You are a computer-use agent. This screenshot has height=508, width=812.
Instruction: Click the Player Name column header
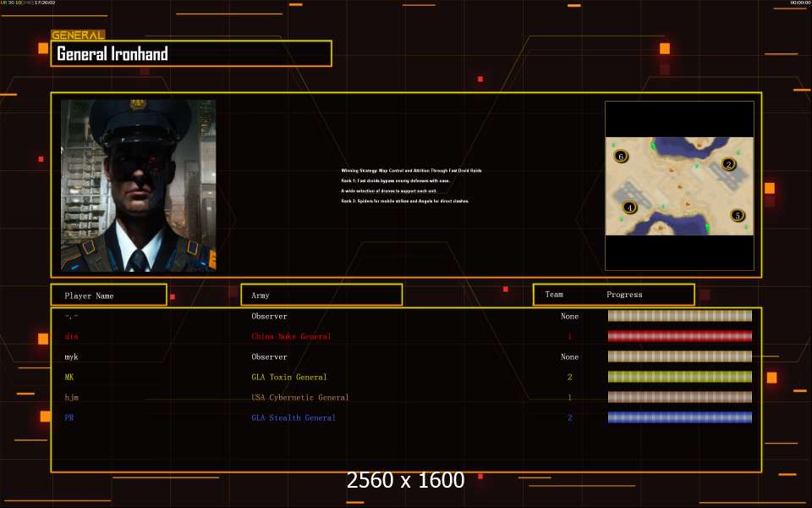coord(109,295)
